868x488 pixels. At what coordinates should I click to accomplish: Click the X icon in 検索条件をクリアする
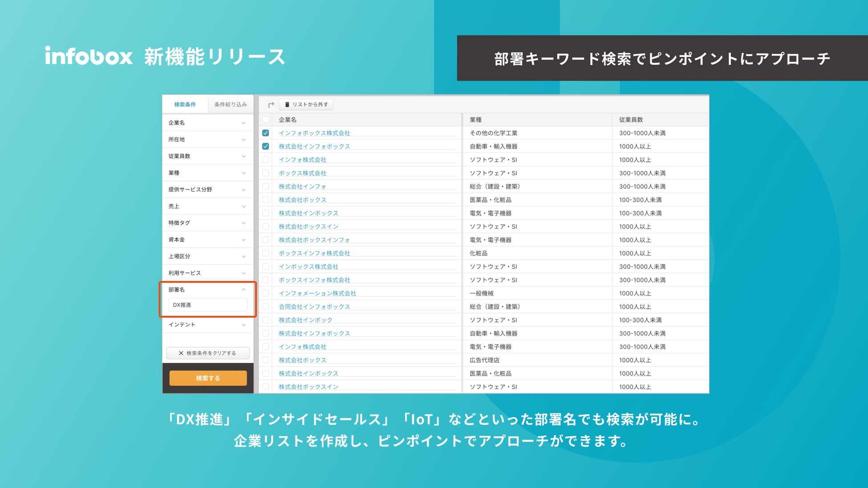[x=181, y=353]
